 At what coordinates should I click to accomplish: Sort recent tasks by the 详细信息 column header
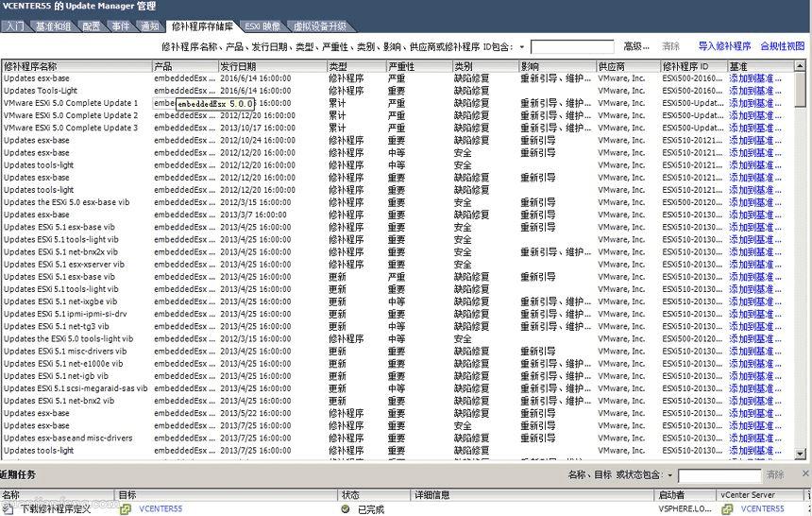[x=533, y=495]
